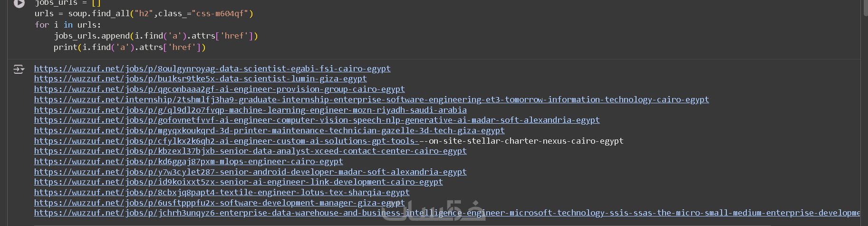
Task: Open the graduate internship enterprise software link
Action: coord(371,99)
